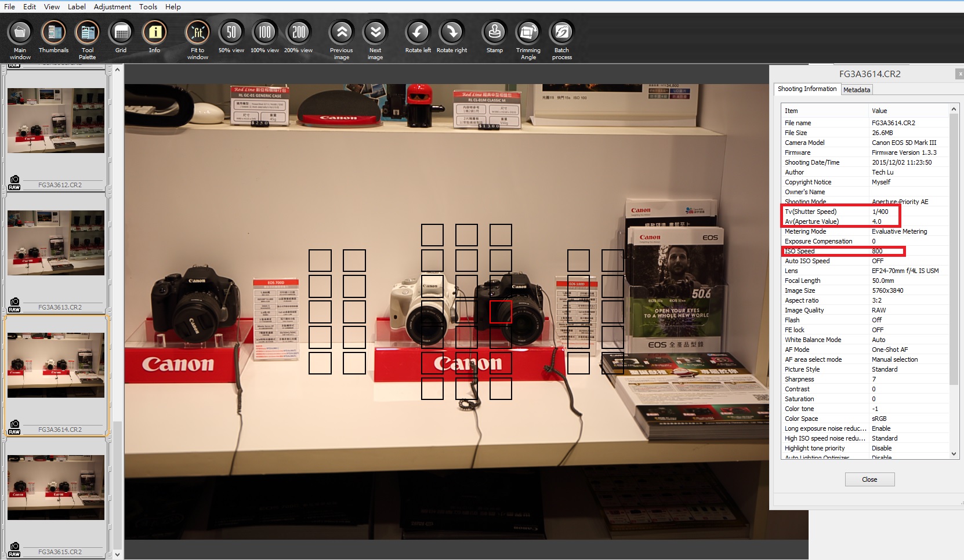
Task: Select the Shooting Information tab
Action: [x=807, y=89]
